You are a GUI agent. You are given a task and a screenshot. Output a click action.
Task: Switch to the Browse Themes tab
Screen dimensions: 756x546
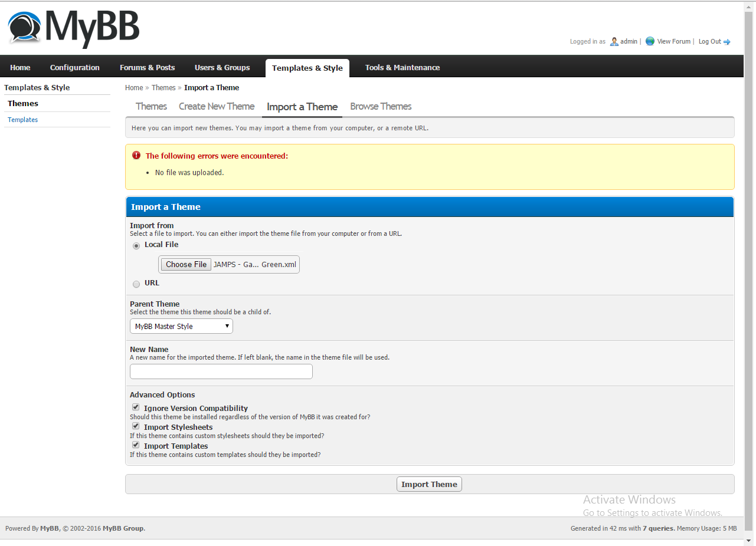[x=381, y=107]
